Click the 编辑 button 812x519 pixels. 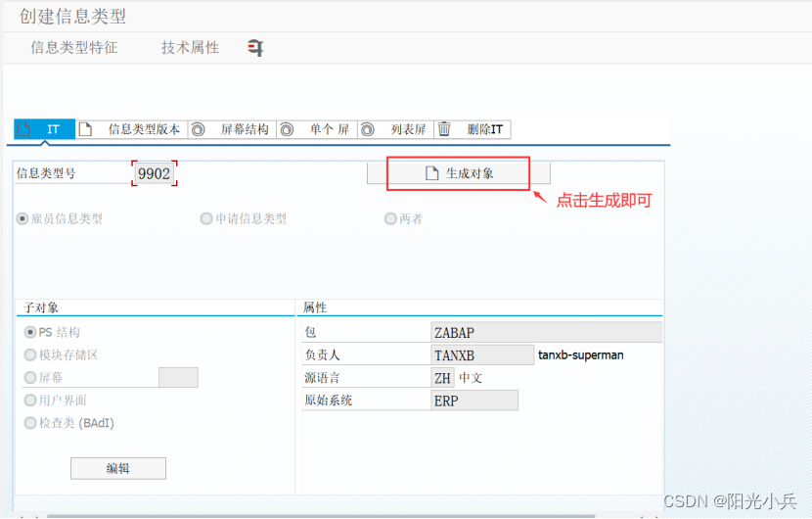[118, 468]
